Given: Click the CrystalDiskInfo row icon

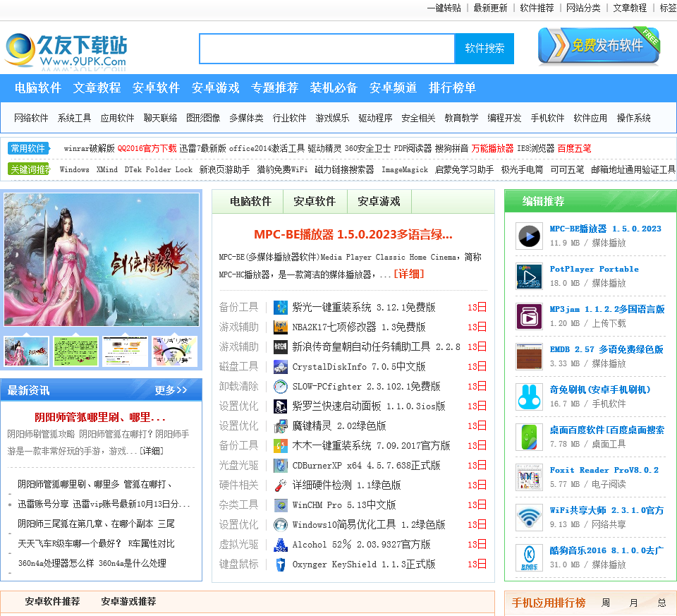Looking at the screenshot, I should pyautogui.click(x=281, y=367).
